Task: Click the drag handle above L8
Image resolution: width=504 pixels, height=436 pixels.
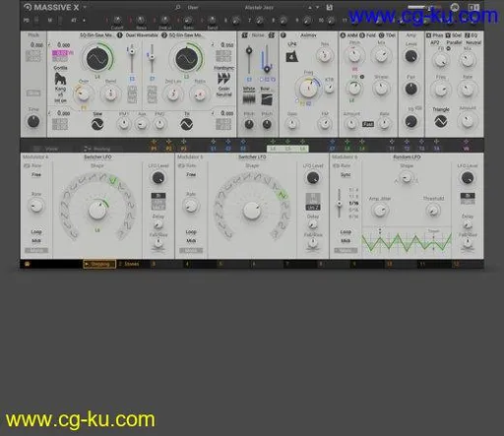Action: point(347,142)
